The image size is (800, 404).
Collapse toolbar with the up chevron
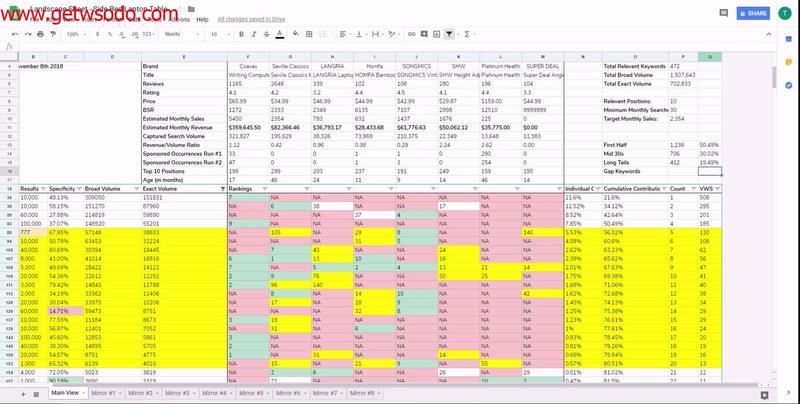click(769, 34)
